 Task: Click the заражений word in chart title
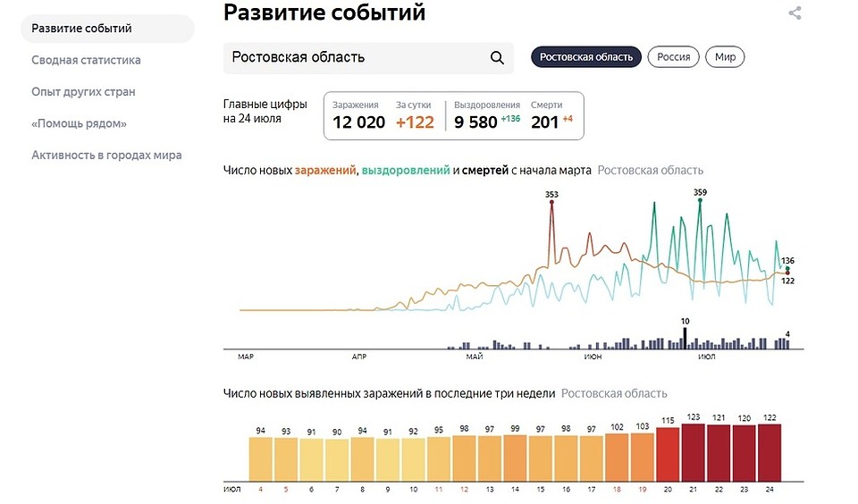pyautogui.click(x=325, y=170)
